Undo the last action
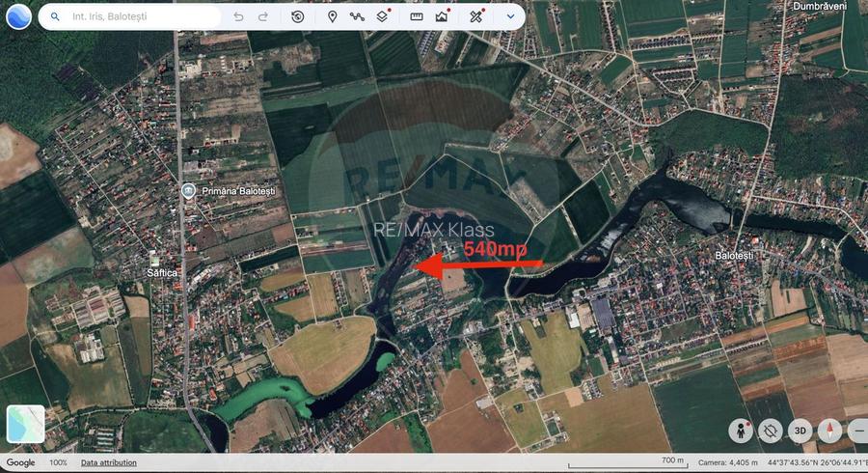This screenshot has height=473, width=868. point(238,17)
